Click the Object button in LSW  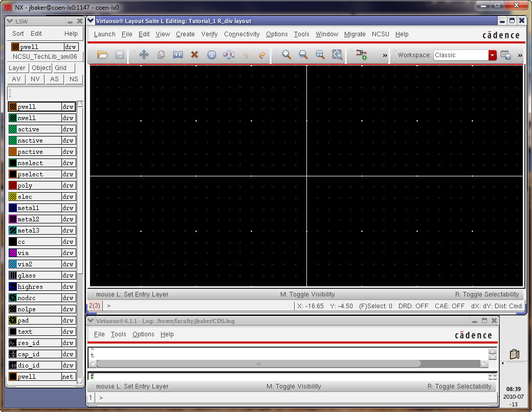[41, 68]
